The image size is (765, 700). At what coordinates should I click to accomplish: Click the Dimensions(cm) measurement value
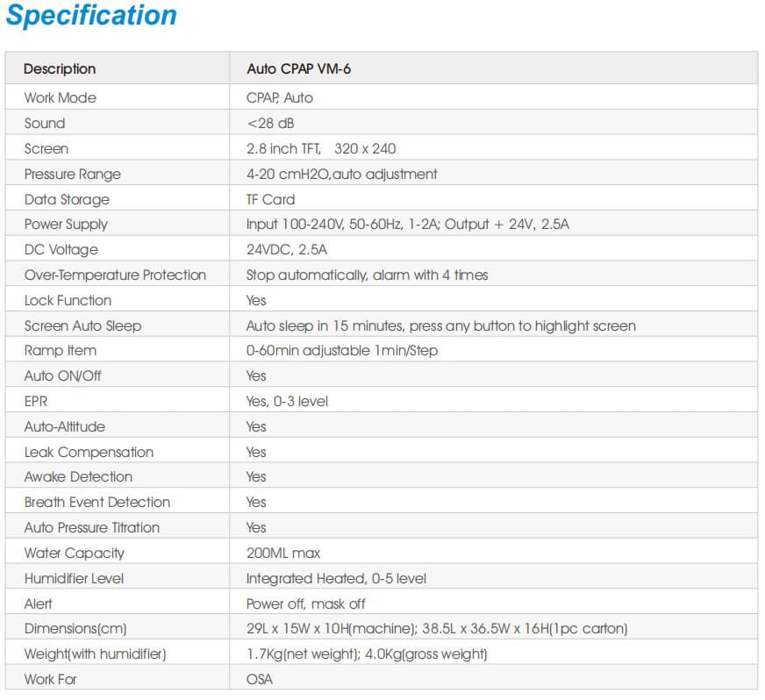click(436, 629)
